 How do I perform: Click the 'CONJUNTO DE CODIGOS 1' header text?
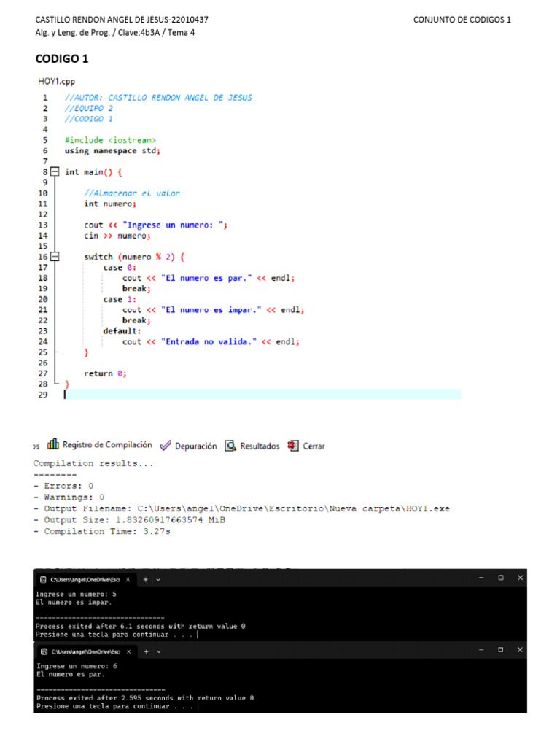coord(462,20)
